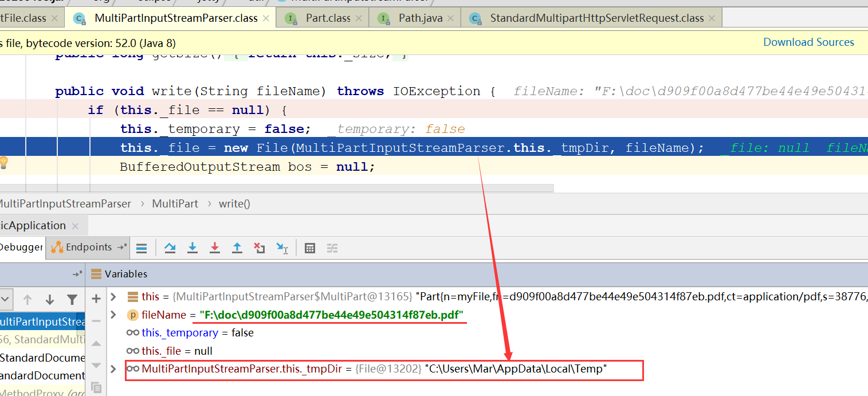Click the Drop Frame icon

(x=260, y=248)
